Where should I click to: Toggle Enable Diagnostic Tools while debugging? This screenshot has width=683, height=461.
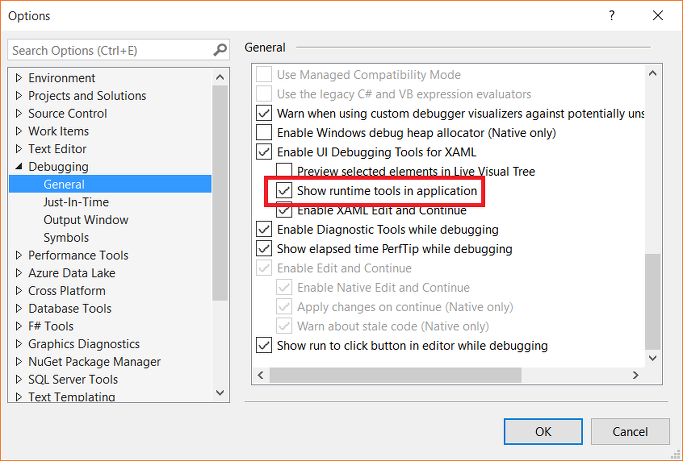[x=264, y=229]
